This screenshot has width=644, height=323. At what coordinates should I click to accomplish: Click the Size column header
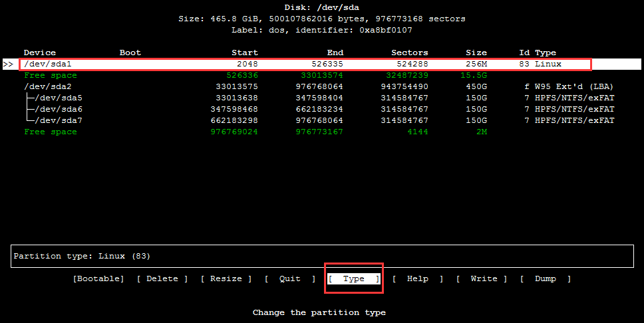click(x=476, y=53)
